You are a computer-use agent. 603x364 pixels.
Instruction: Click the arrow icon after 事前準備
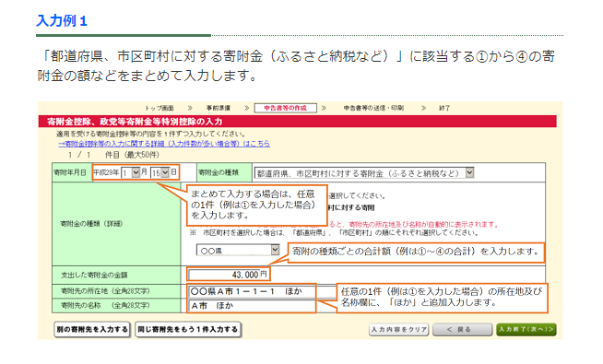click(246, 108)
